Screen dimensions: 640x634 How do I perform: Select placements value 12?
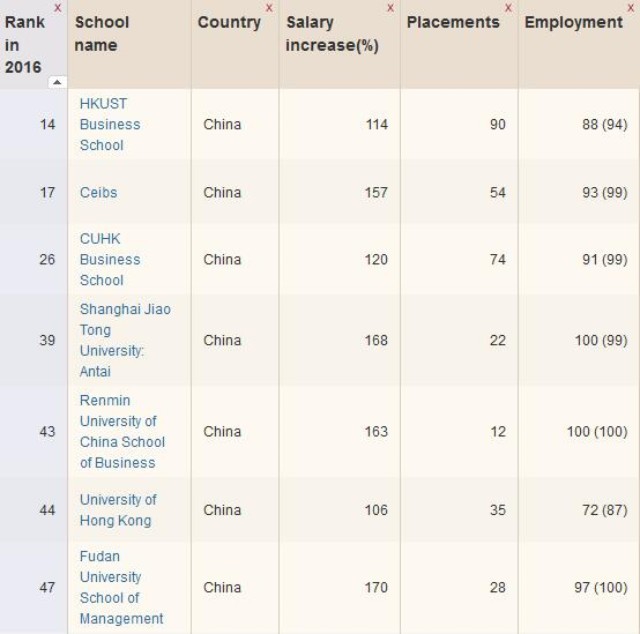(x=498, y=432)
